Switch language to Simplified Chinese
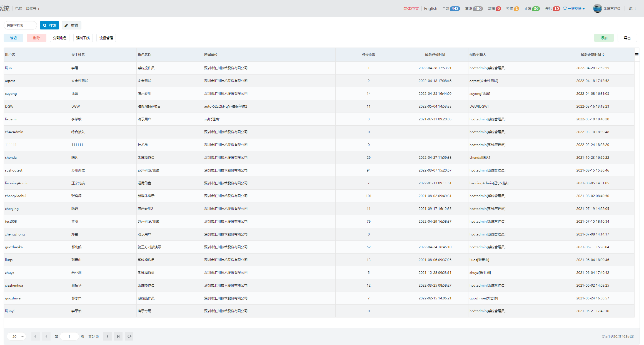 (411, 9)
